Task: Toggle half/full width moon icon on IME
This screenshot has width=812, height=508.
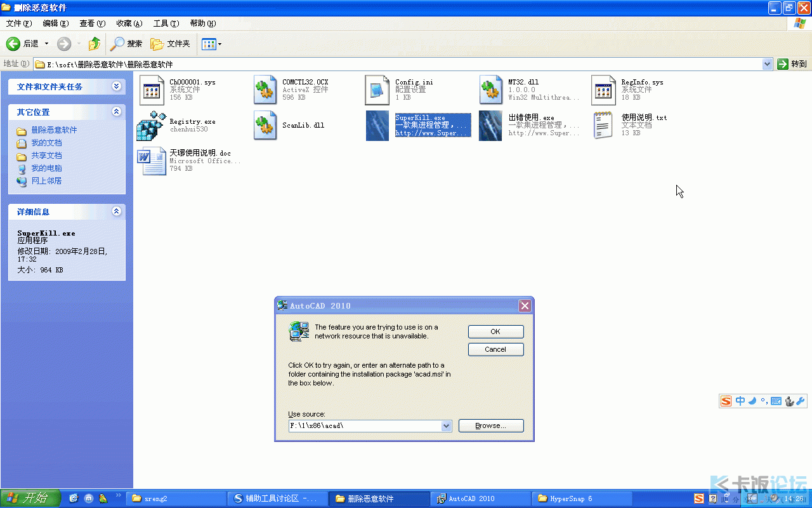Action: [x=752, y=401]
